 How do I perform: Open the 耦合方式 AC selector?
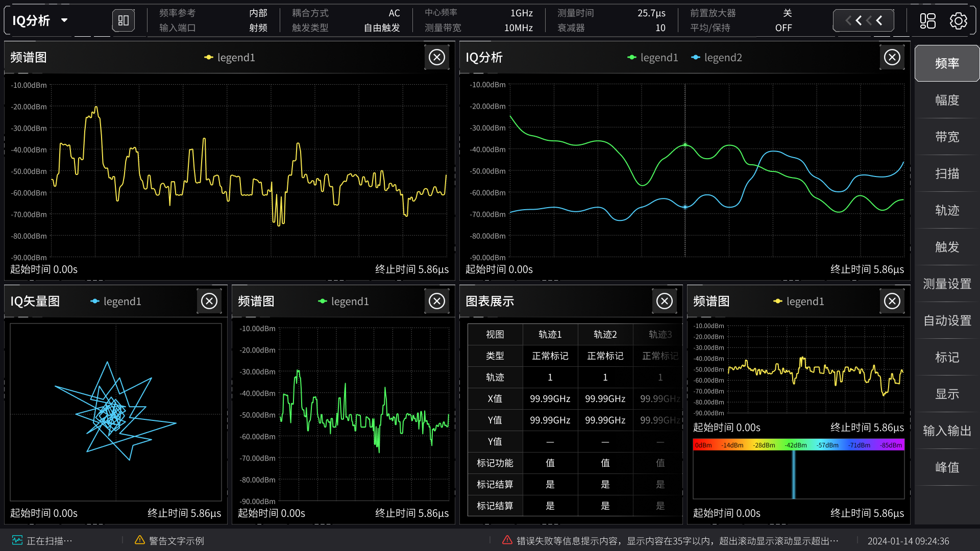click(x=394, y=13)
